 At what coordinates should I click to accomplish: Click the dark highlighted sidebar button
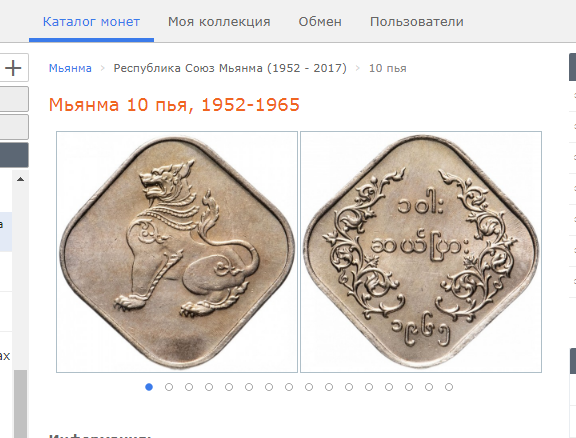pyautogui.click(x=14, y=155)
